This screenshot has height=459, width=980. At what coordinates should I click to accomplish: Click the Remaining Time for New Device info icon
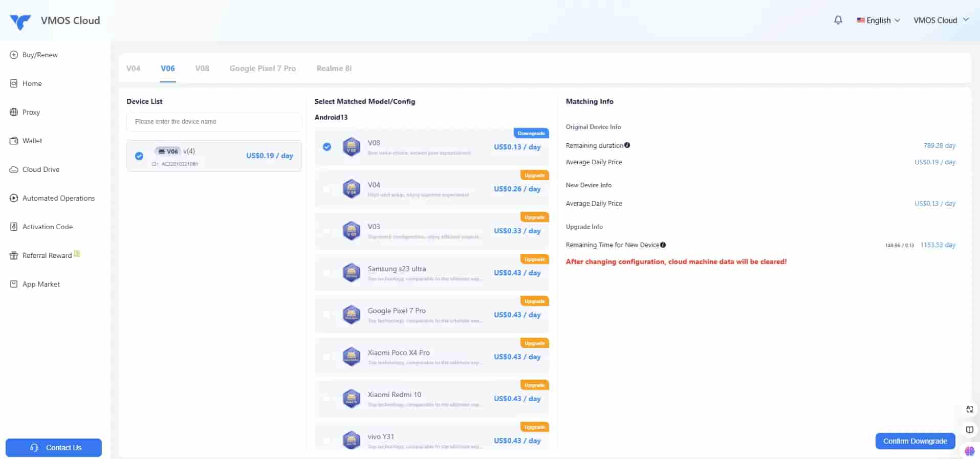click(663, 245)
